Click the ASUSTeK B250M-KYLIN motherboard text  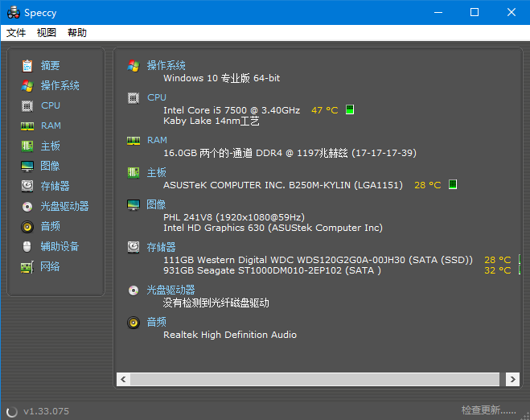pyautogui.click(x=283, y=185)
